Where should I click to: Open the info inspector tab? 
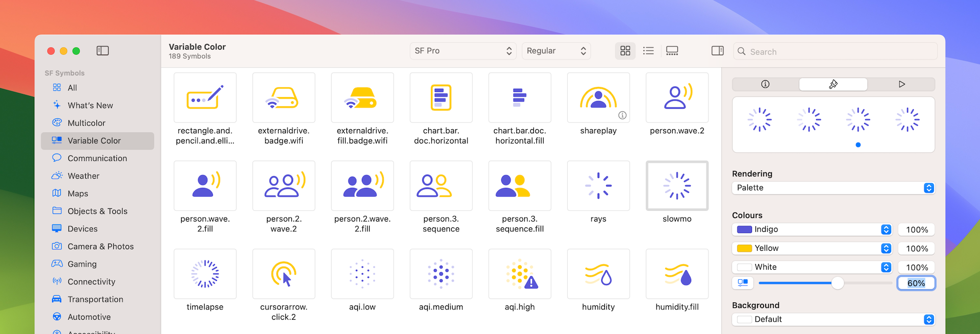(765, 84)
